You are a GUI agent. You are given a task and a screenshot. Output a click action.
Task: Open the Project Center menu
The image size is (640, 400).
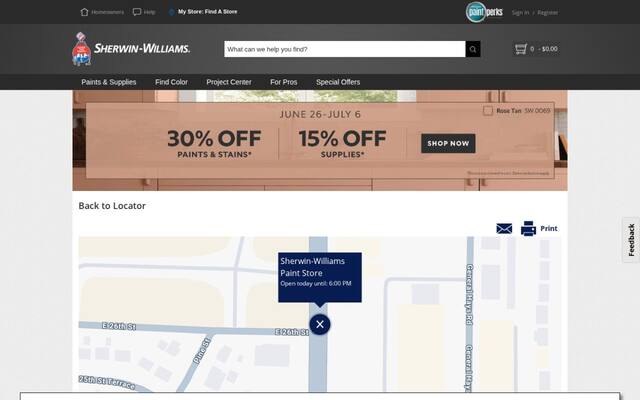[229, 82]
